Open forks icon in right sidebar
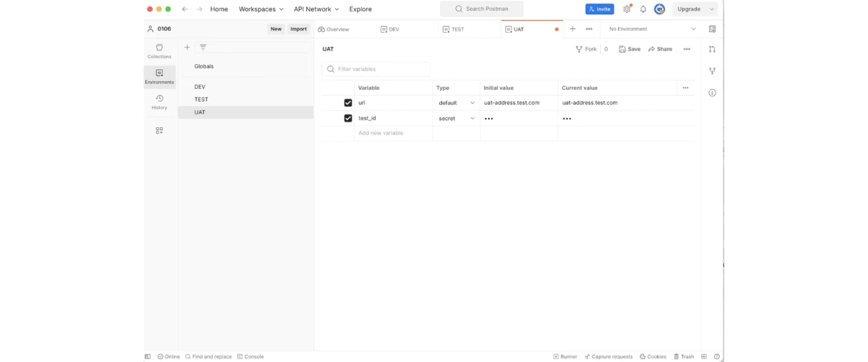The width and height of the screenshot is (868, 362). tap(712, 71)
